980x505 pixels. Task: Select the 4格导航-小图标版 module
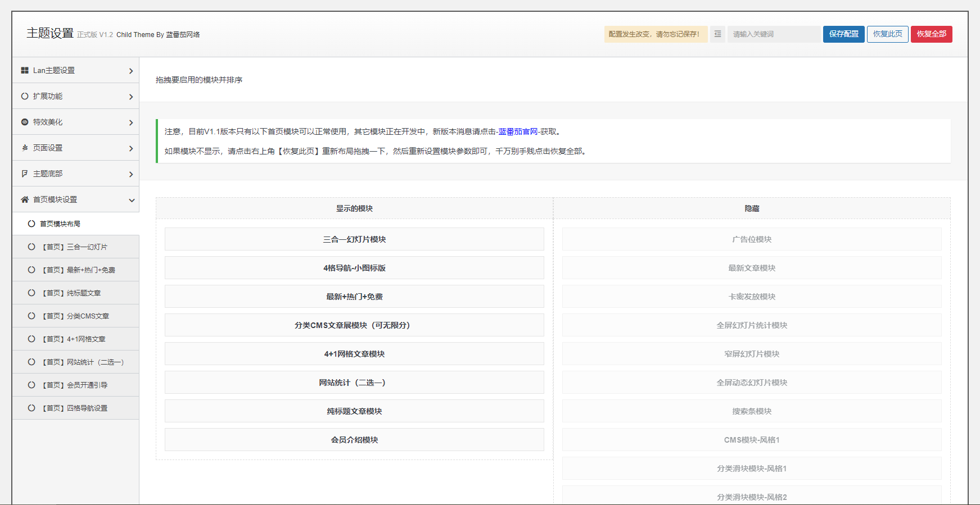(354, 268)
